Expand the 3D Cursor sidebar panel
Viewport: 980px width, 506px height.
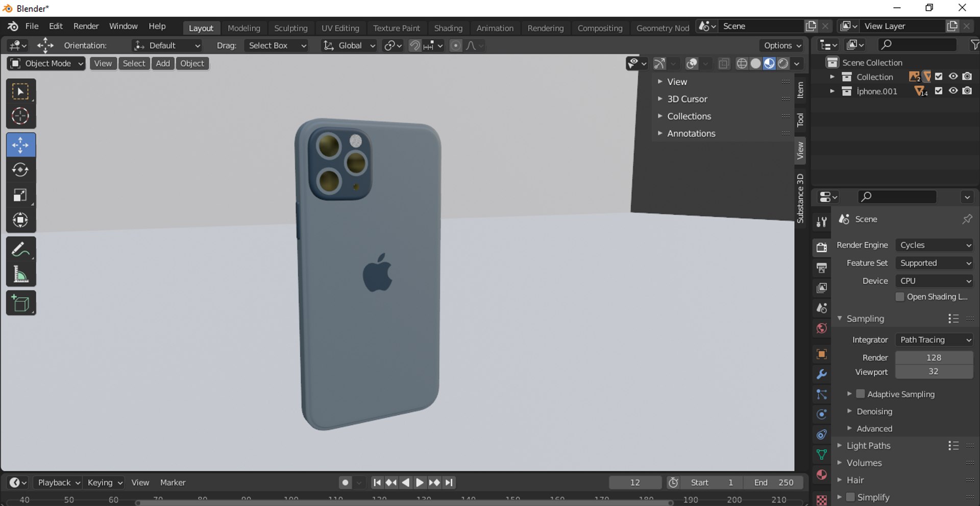click(687, 99)
